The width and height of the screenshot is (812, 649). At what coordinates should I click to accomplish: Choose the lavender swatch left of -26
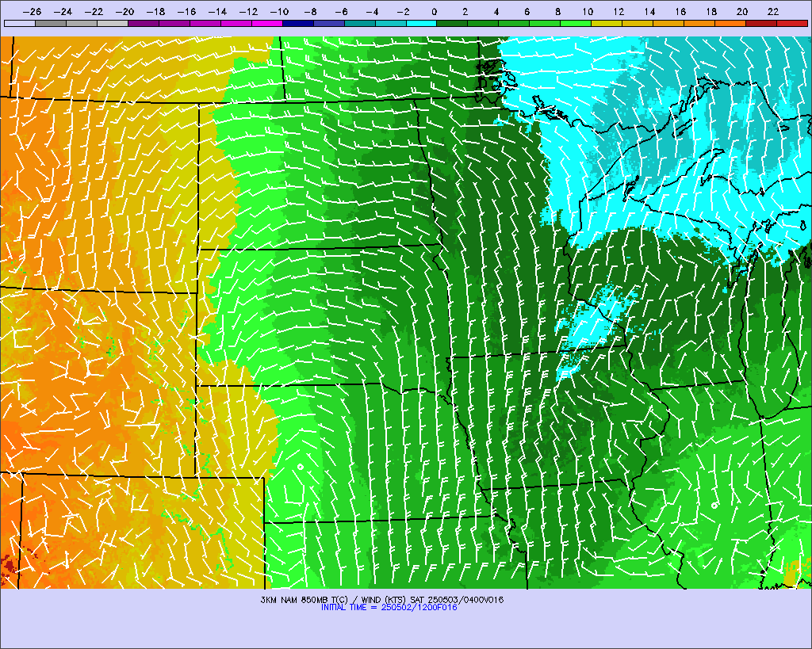(x=20, y=24)
